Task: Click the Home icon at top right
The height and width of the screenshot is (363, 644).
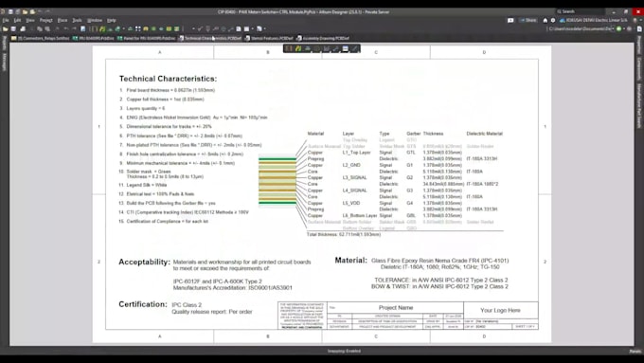Action: pyautogui.click(x=546, y=20)
